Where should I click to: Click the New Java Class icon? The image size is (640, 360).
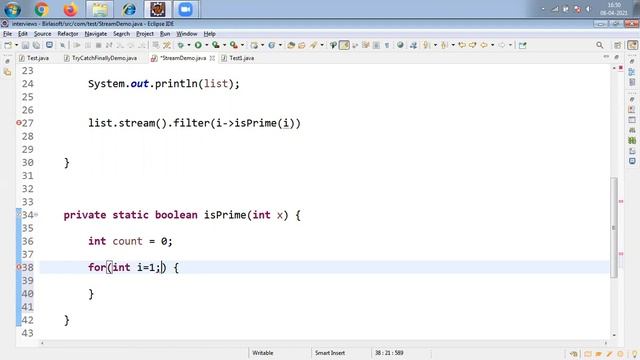(x=272, y=45)
